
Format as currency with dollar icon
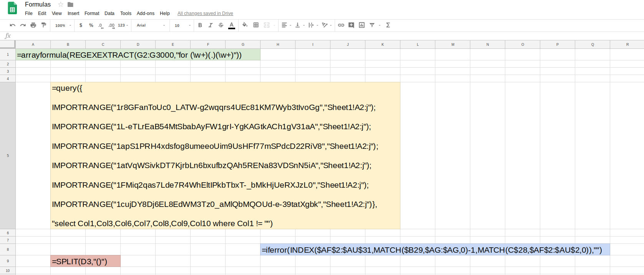[x=81, y=25]
